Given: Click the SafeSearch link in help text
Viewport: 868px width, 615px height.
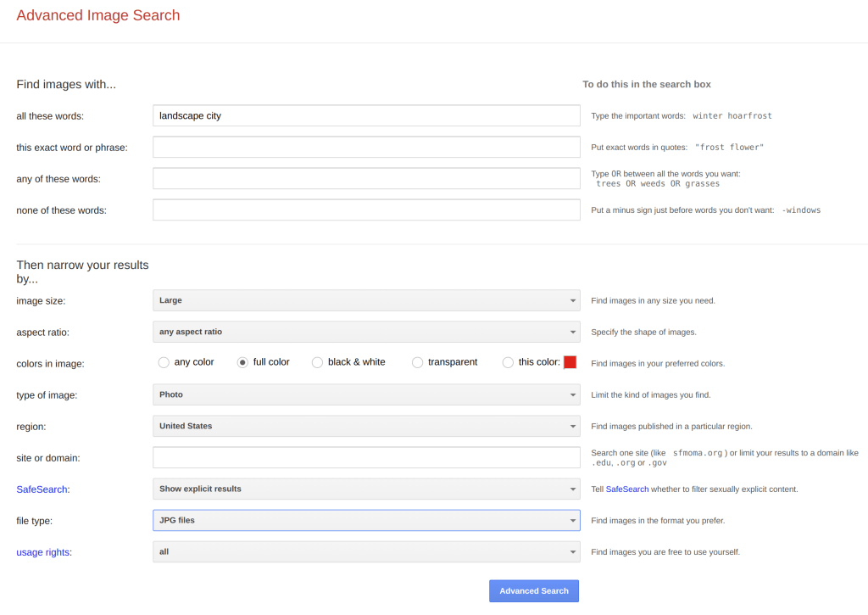Looking at the screenshot, I should [627, 489].
